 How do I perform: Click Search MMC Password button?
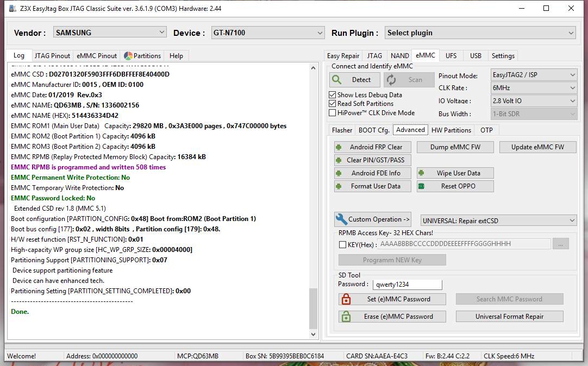pyautogui.click(x=510, y=299)
